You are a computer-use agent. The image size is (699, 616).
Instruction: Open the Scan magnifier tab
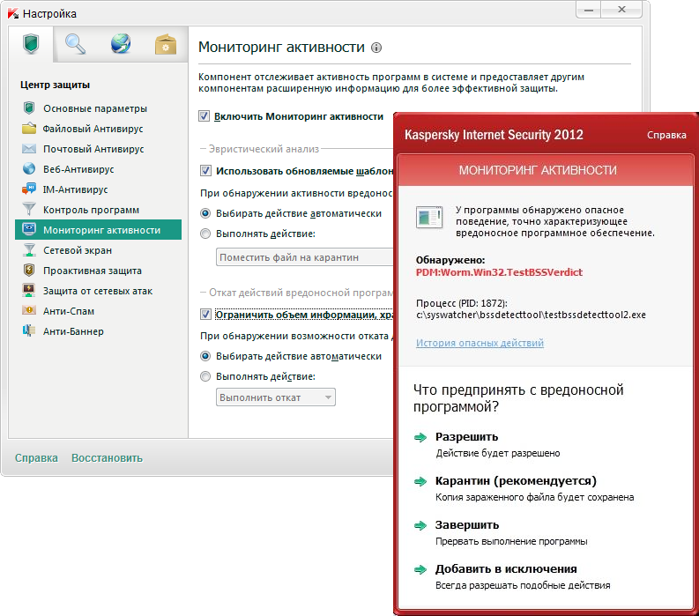75,44
